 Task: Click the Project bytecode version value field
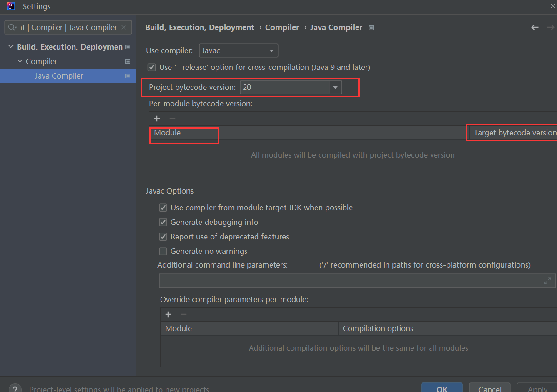click(285, 87)
